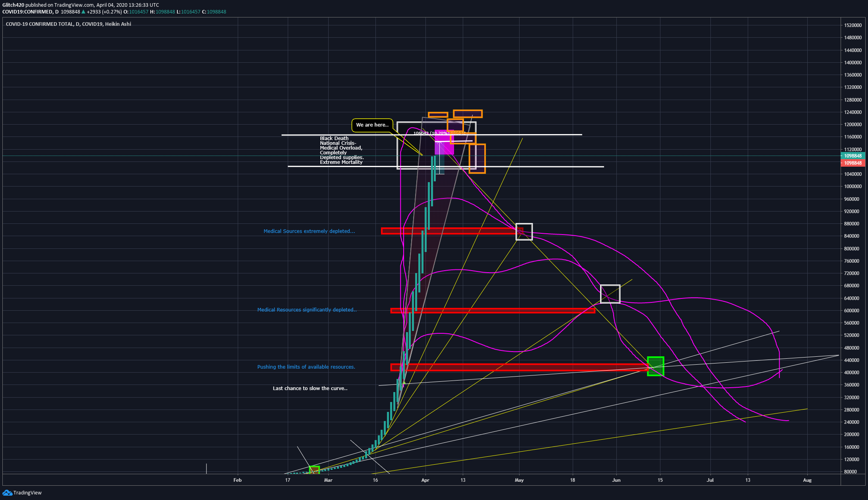Click the red bar beside 'Medical Resources significantly depleted'

493,311
